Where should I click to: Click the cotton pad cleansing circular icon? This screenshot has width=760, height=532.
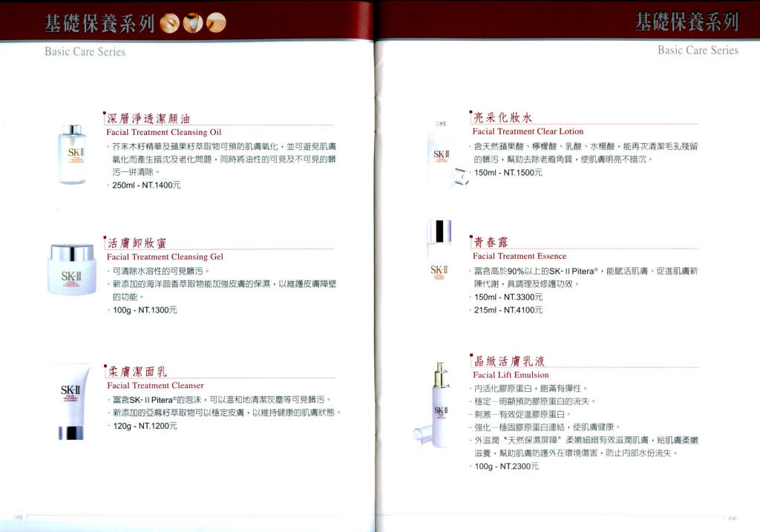click(193, 24)
